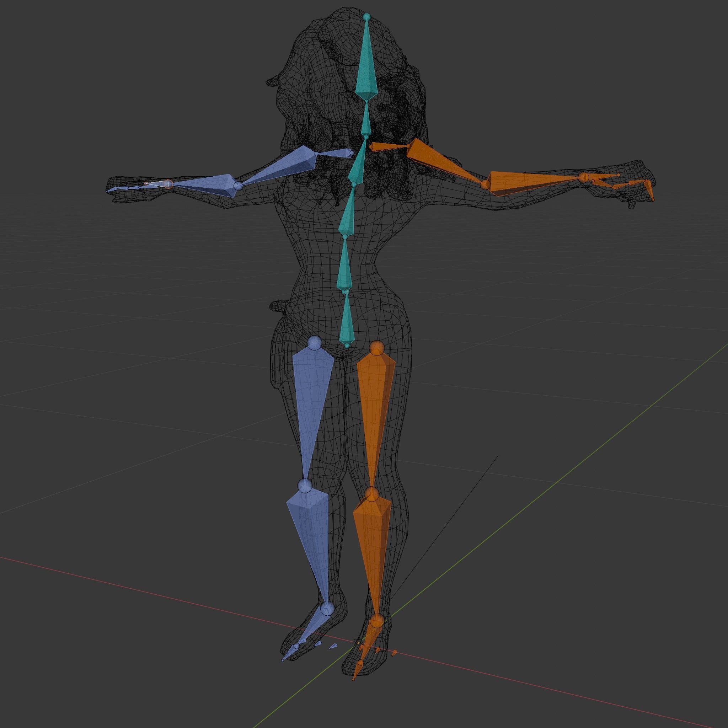Click the teal sphere atop the head bone
Image resolution: width=728 pixels, height=728 pixels.
[x=366, y=17]
